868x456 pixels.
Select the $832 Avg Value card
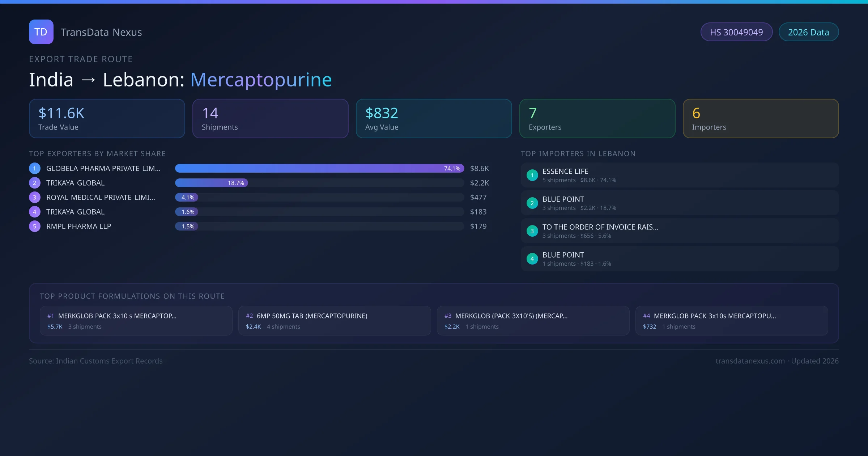tap(434, 119)
